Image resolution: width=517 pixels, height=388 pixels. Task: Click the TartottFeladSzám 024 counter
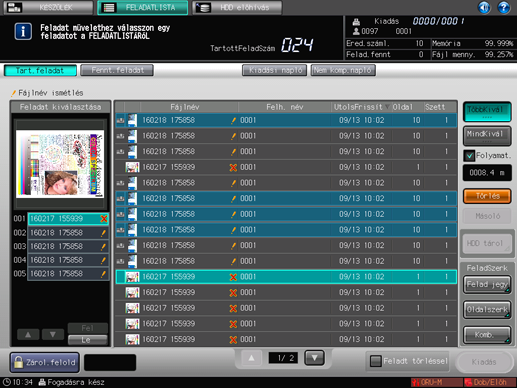pyautogui.click(x=297, y=45)
